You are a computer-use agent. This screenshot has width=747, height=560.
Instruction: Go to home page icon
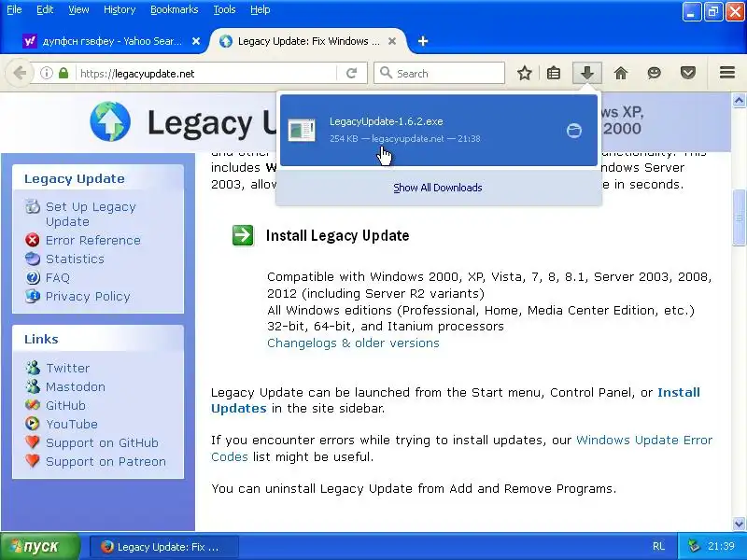tap(621, 74)
